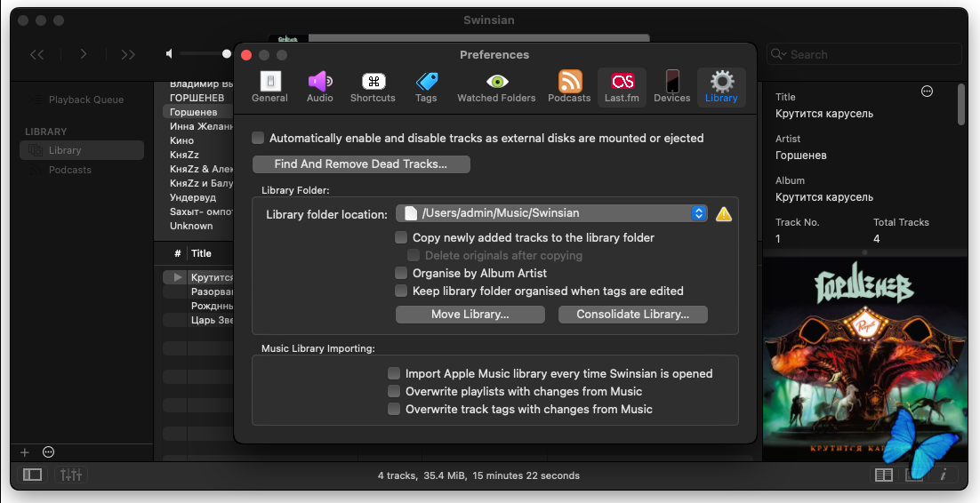The image size is (980, 503).
Task: Open the Podcasts preferences pane
Action: tap(569, 86)
